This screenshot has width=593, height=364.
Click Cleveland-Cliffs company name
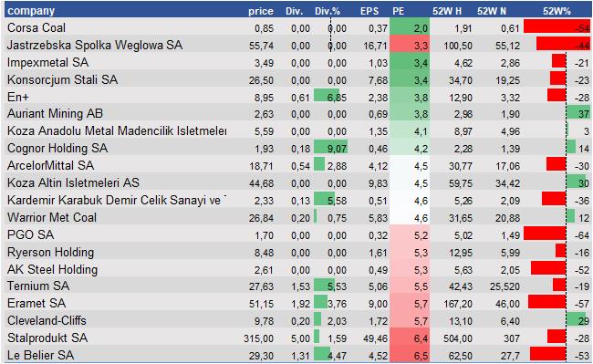coord(47,320)
